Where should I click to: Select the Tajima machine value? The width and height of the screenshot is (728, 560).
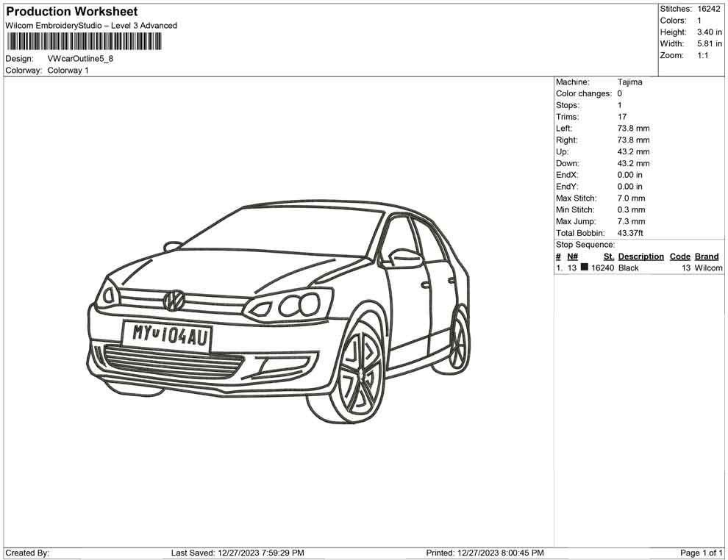pyautogui.click(x=629, y=82)
